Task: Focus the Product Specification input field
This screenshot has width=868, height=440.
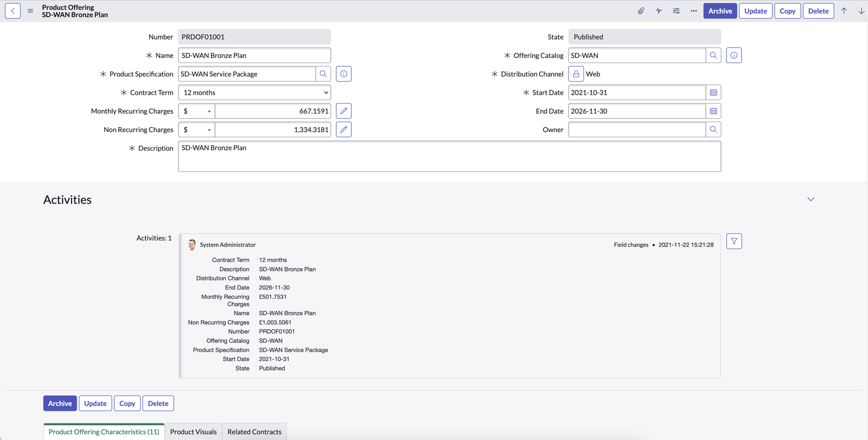Action: (x=247, y=74)
